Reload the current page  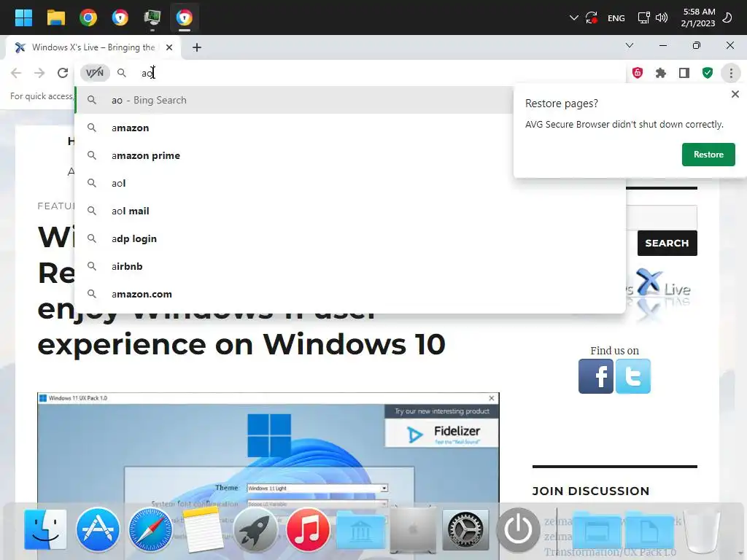tap(63, 73)
